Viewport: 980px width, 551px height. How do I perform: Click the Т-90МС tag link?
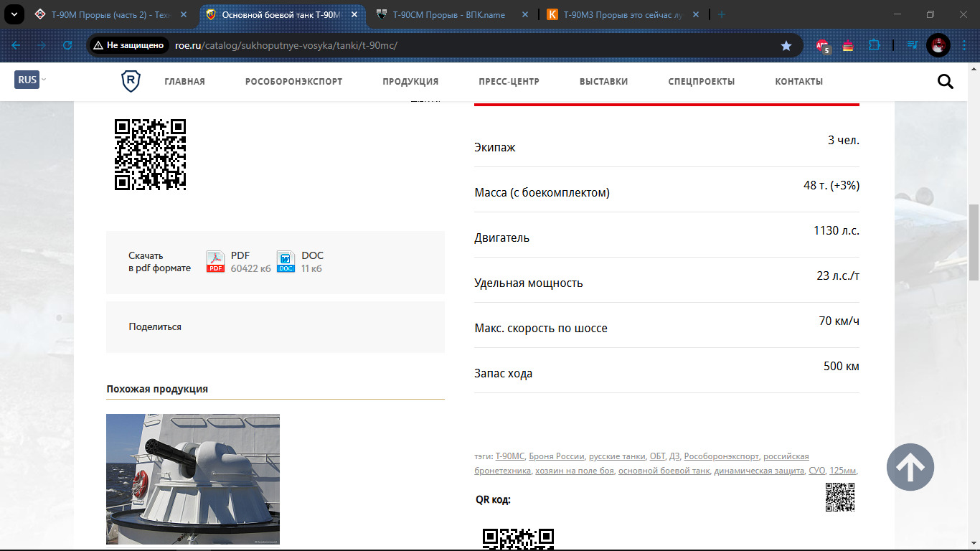pyautogui.click(x=510, y=456)
